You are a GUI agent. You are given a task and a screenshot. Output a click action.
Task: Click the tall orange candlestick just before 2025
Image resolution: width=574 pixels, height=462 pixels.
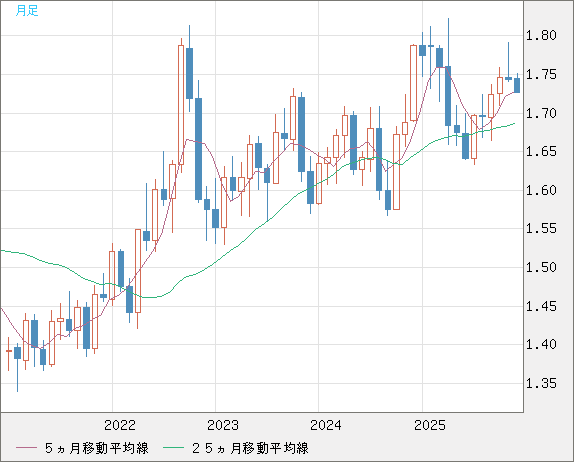pos(413,83)
